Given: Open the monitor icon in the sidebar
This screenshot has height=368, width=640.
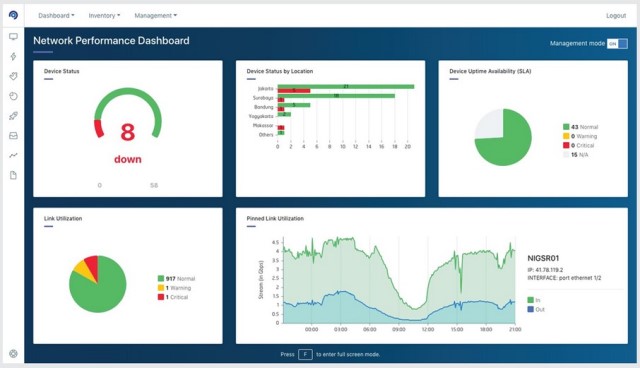Looking at the screenshot, I should (13, 37).
